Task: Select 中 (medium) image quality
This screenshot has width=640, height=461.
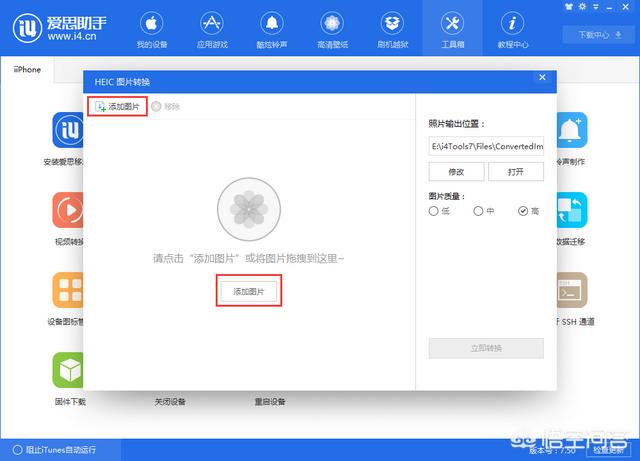Action: pyautogui.click(x=478, y=211)
